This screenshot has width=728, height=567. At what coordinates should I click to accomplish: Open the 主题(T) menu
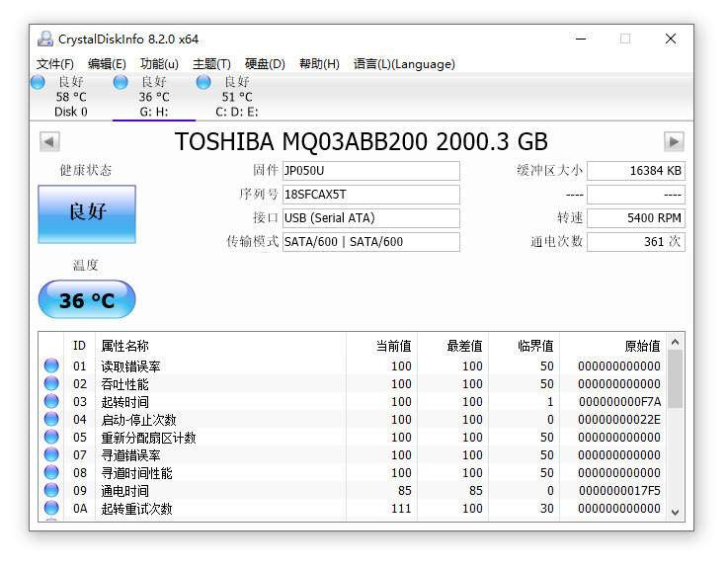pos(211,64)
